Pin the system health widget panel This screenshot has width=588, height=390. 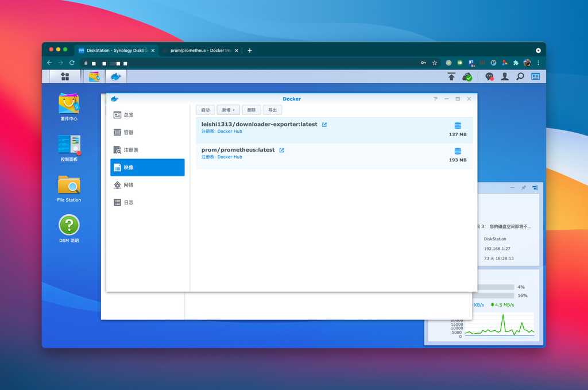(x=523, y=188)
